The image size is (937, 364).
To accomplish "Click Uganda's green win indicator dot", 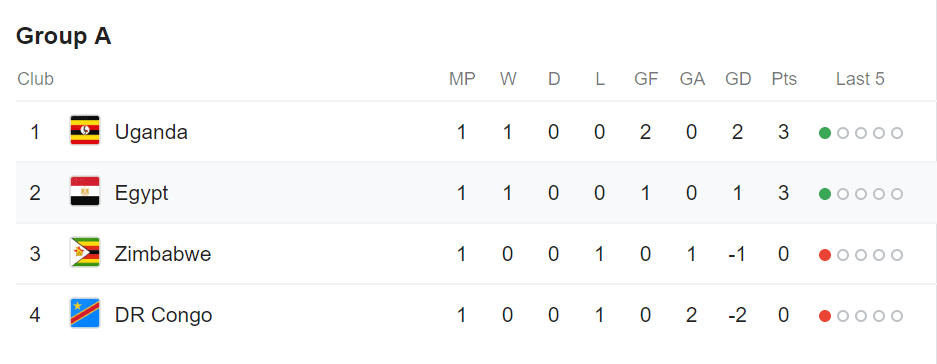I will [825, 133].
